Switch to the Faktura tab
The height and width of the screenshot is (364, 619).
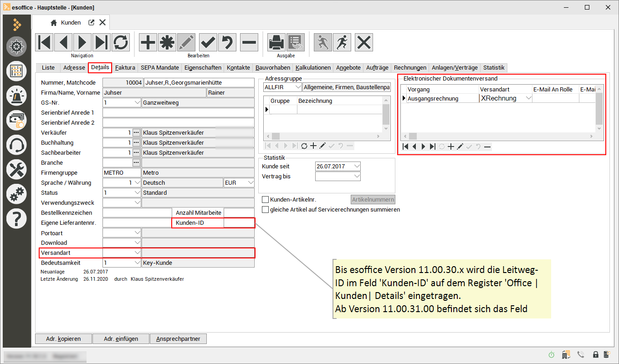click(125, 68)
